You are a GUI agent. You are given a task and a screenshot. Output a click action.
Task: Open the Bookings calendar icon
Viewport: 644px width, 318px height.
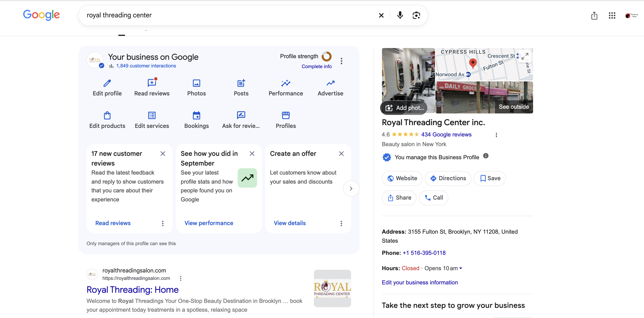pos(196,115)
